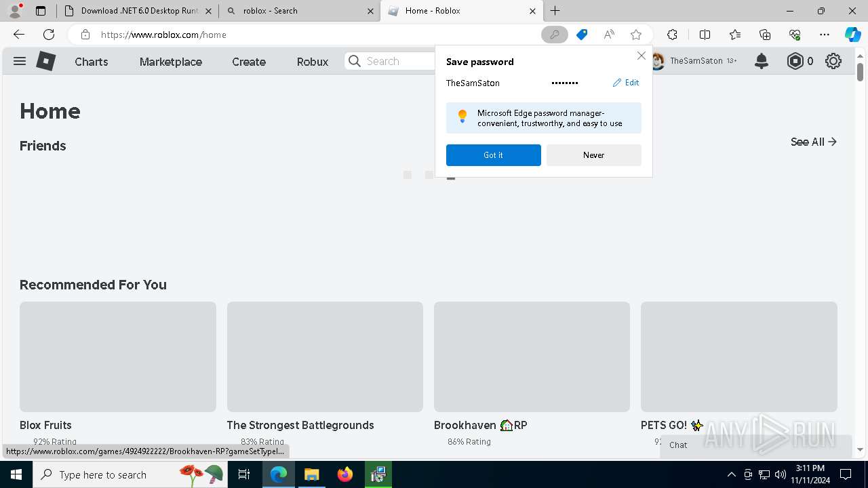This screenshot has width=868, height=488.
Task: Click the Edge back arrow
Action: pyautogui.click(x=19, y=35)
